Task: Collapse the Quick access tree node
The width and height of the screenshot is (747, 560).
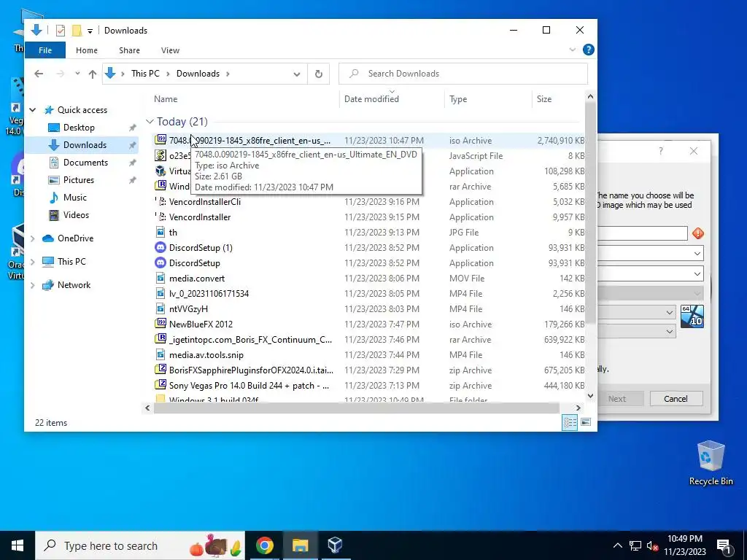Action: coord(32,110)
